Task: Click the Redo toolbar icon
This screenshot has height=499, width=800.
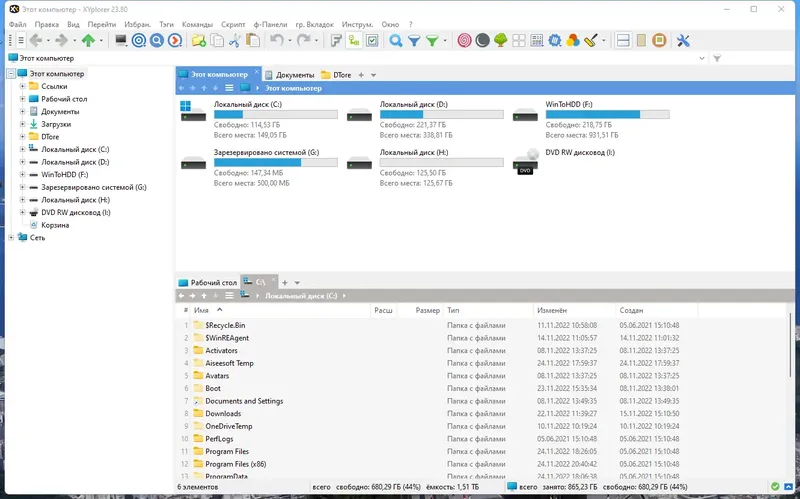Action: [x=303, y=40]
